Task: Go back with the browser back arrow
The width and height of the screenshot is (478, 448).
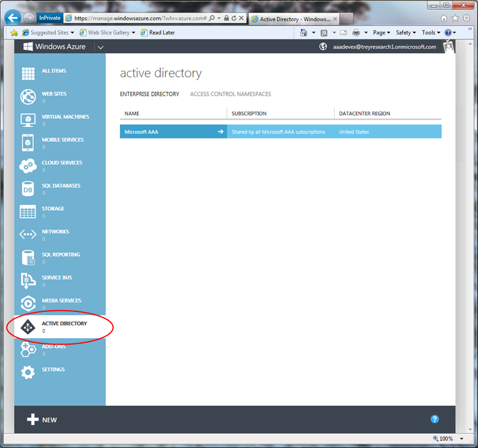Action: 12,18
